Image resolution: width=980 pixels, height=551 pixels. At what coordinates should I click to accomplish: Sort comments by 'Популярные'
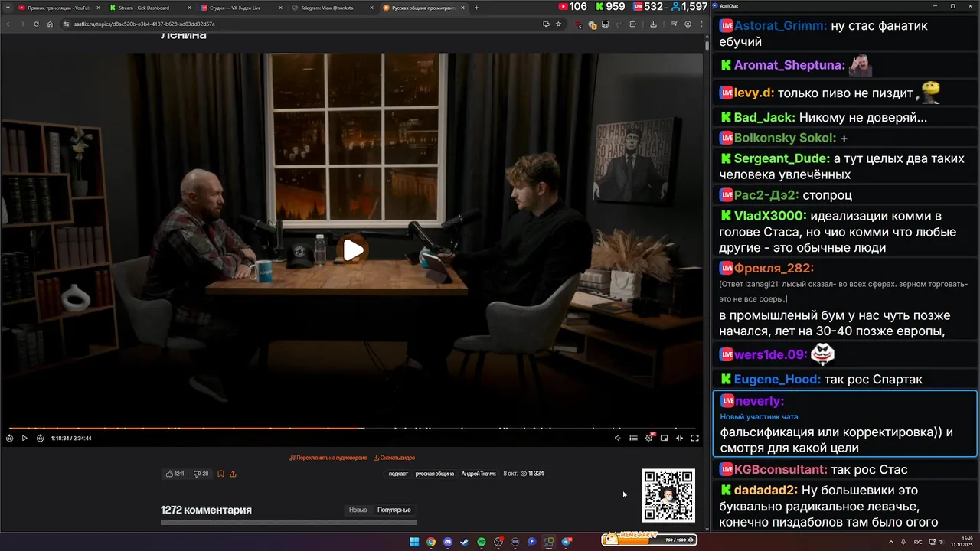coord(394,510)
